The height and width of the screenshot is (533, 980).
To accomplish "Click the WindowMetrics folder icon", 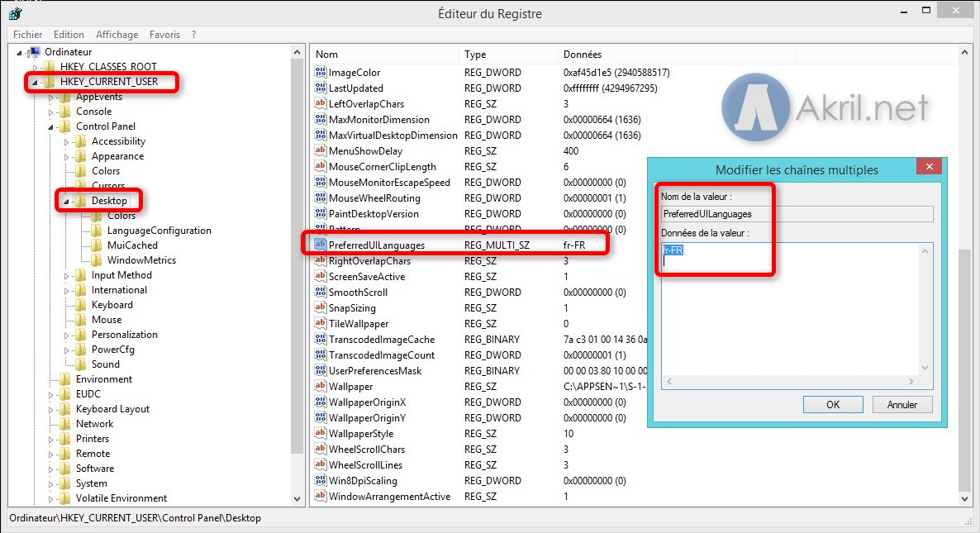I will tap(97, 260).
